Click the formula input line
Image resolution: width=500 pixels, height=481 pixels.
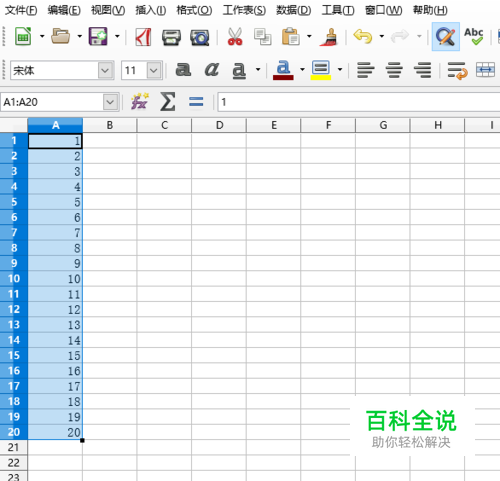point(359,102)
